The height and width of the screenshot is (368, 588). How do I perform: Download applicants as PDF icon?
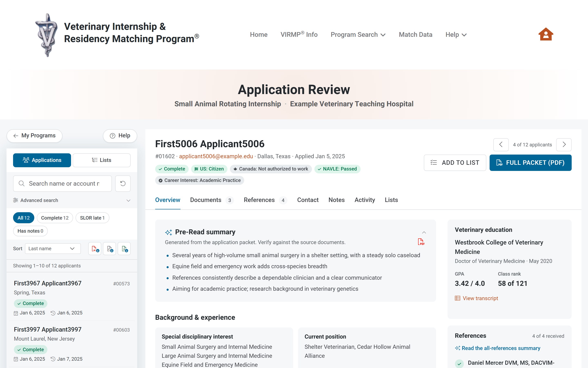95,249
